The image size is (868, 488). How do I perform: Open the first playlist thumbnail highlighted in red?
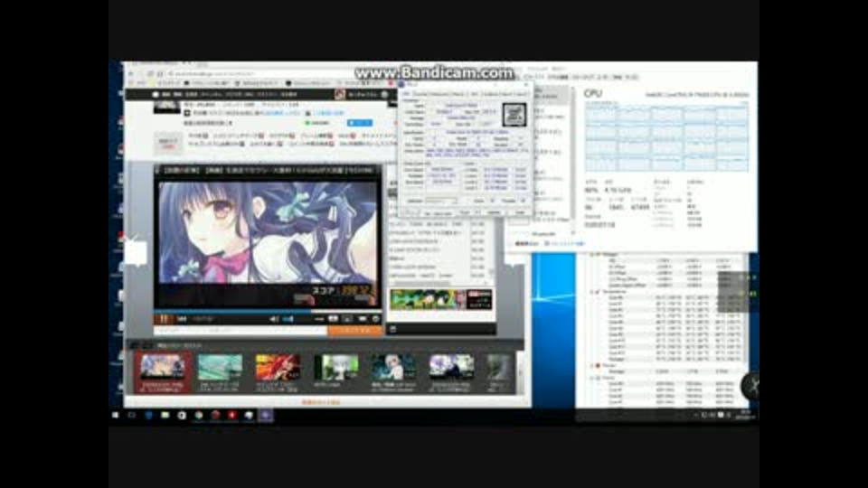[162, 373]
